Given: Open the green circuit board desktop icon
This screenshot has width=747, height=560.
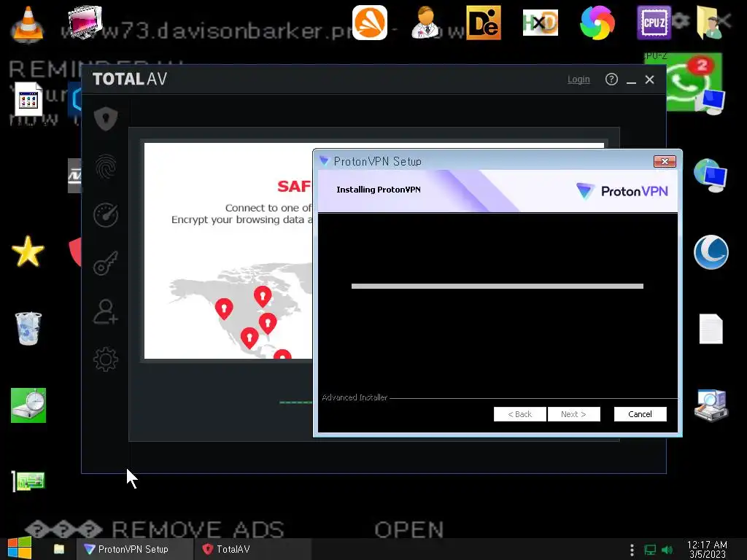Looking at the screenshot, I should pos(28,481).
